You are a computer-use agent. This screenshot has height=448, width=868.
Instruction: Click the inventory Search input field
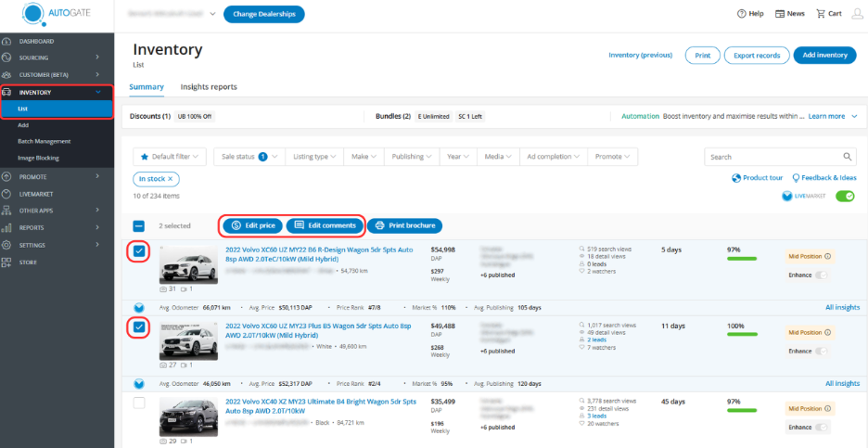coord(772,157)
